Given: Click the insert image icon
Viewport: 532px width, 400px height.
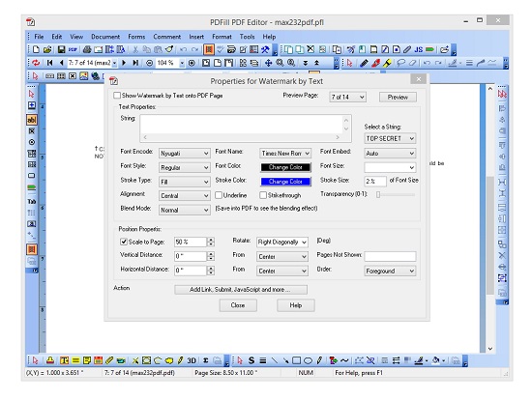Looking at the screenshot, I should click(x=83, y=76).
